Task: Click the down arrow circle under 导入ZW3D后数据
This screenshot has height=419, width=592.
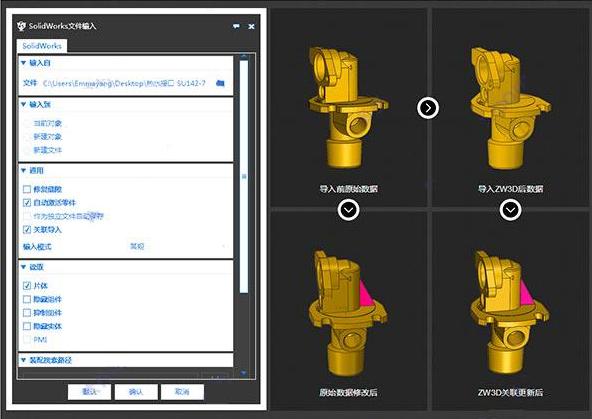Action: click(x=510, y=210)
